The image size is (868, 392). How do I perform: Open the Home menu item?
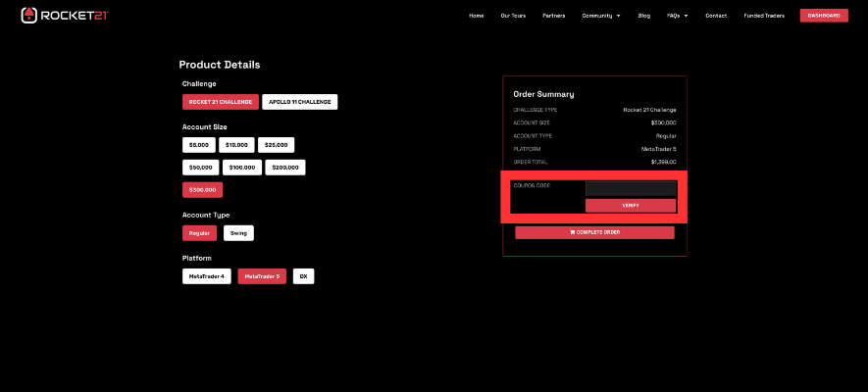[x=476, y=16]
